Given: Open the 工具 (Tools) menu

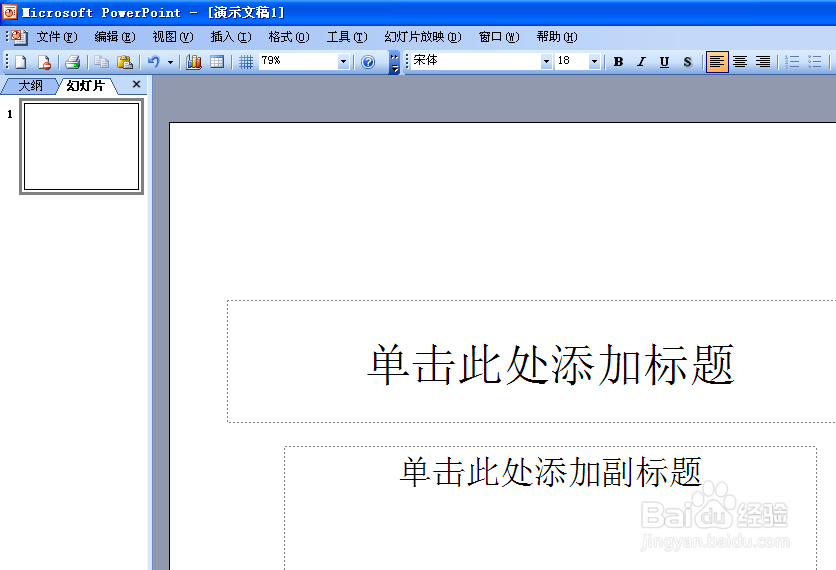Looking at the screenshot, I should click(347, 37).
